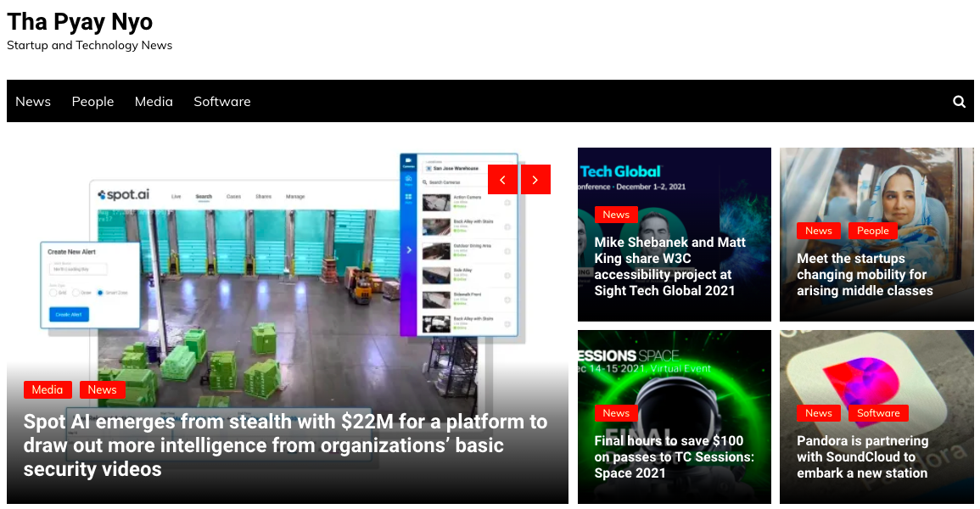Open Pandora partnering with SoundCloud headline
Viewport: 980px width, 509px height.
[863, 456]
